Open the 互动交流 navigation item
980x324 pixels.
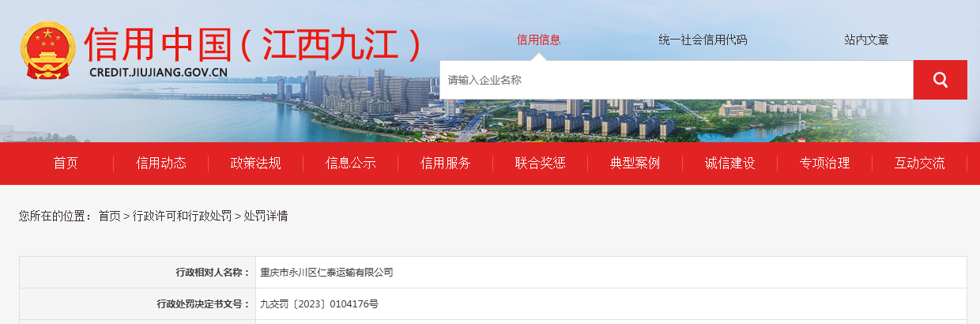click(920, 164)
